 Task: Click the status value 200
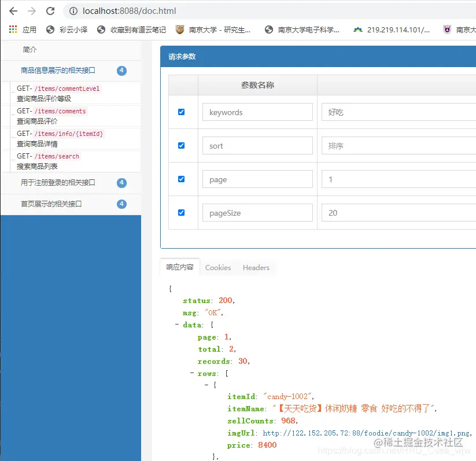[225, 300]
